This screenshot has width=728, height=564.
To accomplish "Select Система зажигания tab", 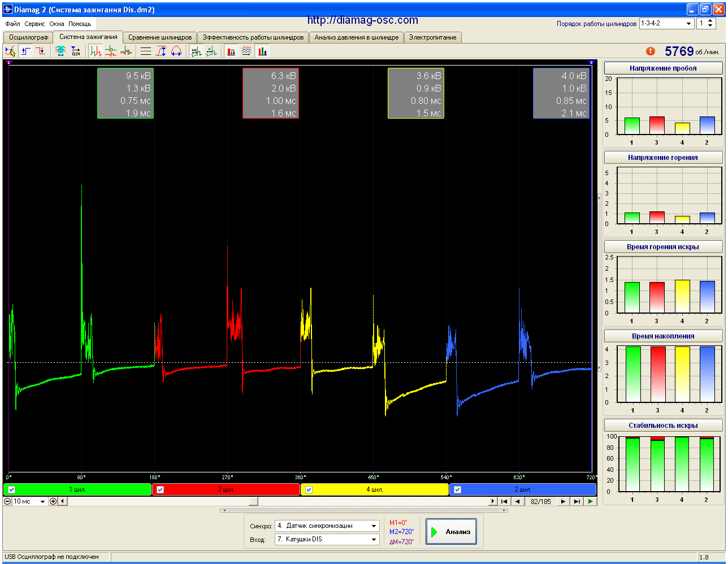I will 88,37.
